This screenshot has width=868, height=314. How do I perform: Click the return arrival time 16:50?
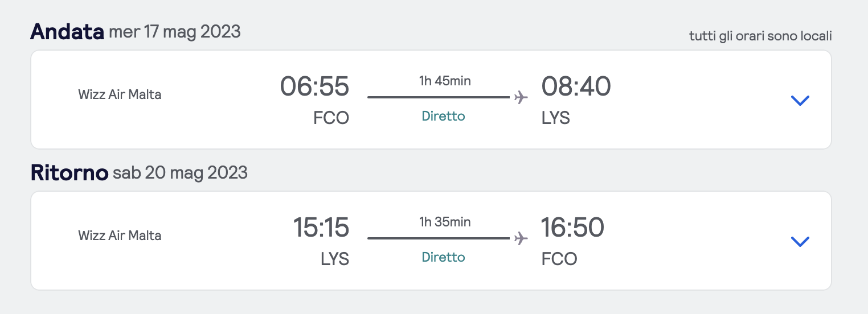[x=572, y=228]
